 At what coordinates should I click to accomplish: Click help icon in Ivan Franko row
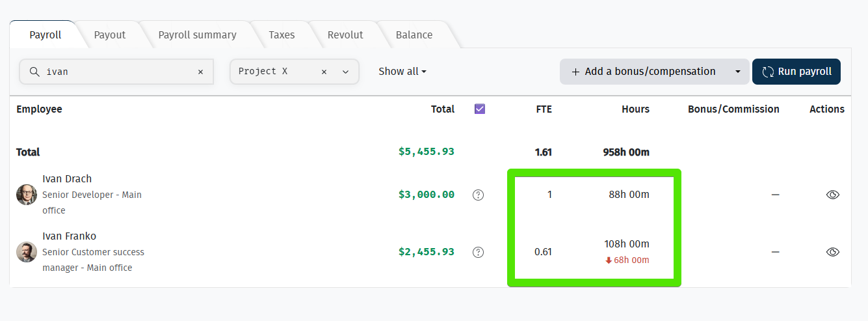[x=479, y=252]
